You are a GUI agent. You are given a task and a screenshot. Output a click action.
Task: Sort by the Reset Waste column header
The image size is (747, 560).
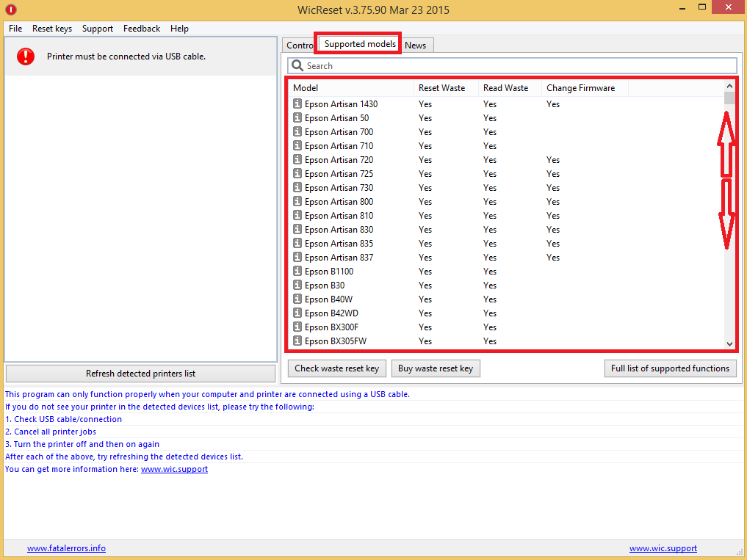pyautogui.click(x=446, y=87)
